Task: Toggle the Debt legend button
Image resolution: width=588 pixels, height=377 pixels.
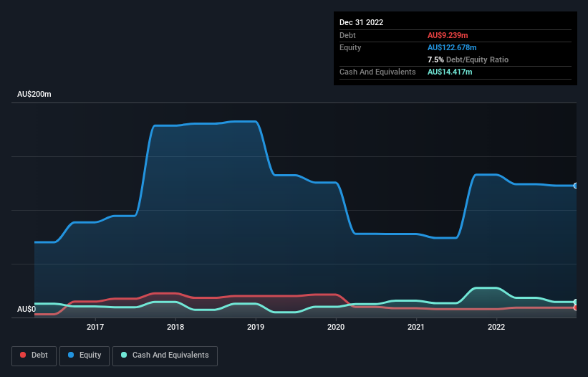Action: tap(34, 355)
